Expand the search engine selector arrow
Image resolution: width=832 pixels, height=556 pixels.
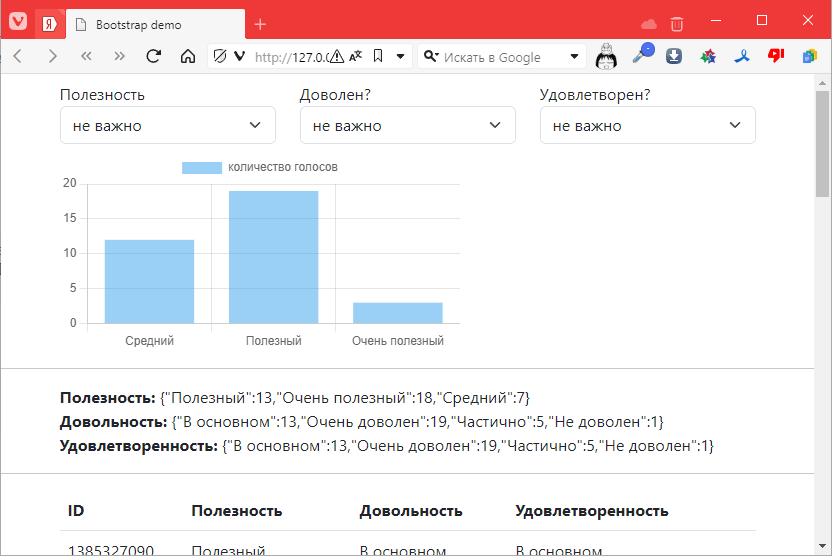coord(575,57)
